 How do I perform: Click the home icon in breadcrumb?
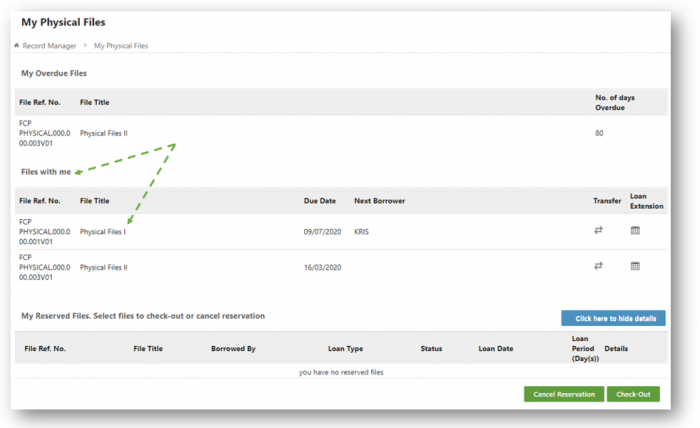(x=17, y=46)
